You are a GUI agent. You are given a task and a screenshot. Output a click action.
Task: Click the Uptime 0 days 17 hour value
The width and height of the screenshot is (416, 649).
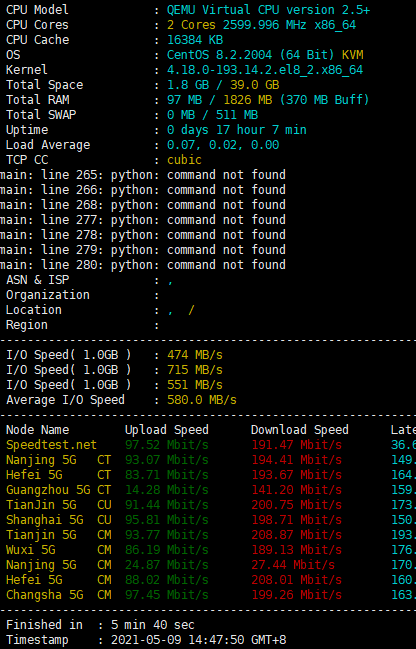click(237, 130)
